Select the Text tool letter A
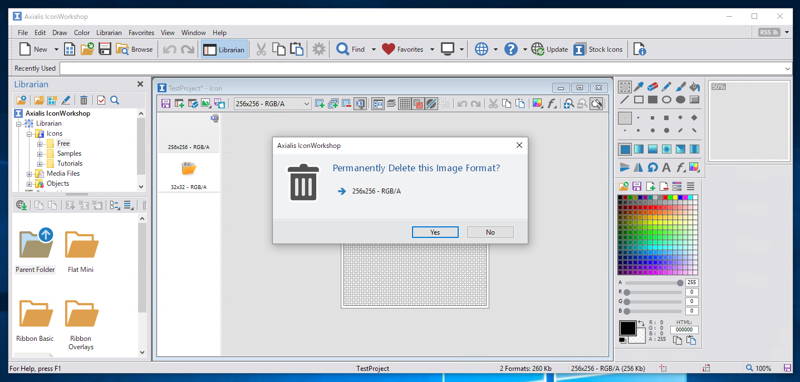 [x=666, y=167]
